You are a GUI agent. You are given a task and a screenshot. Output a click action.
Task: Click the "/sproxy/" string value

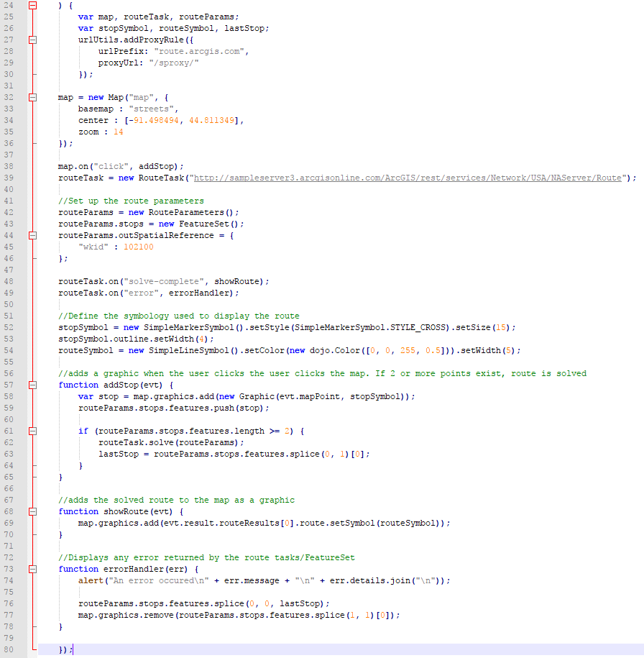174,63
